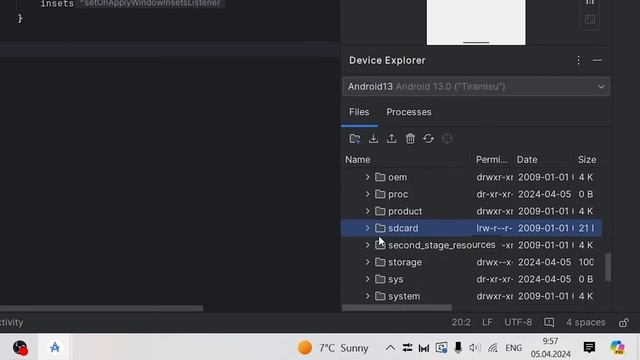This screenshot has width=640, height=360.
Task: Select the second_stage_resources folder name
Action: point(442,245)
